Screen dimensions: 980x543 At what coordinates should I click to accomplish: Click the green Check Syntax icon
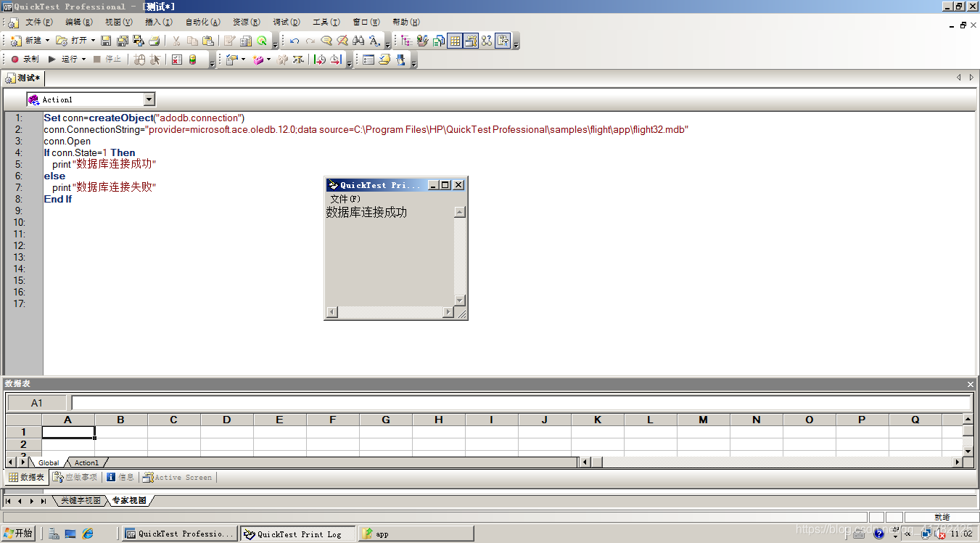pyautogui.click(x=262, y=41)
